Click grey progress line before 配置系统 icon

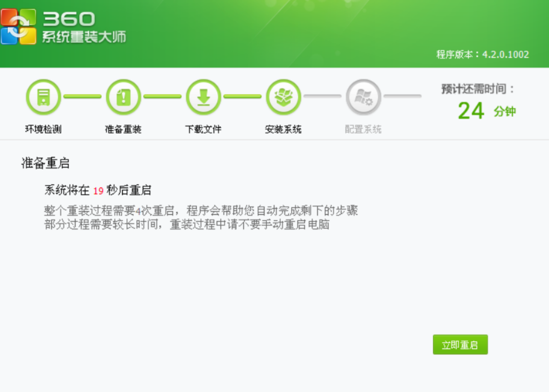click(x=323, y=97)
